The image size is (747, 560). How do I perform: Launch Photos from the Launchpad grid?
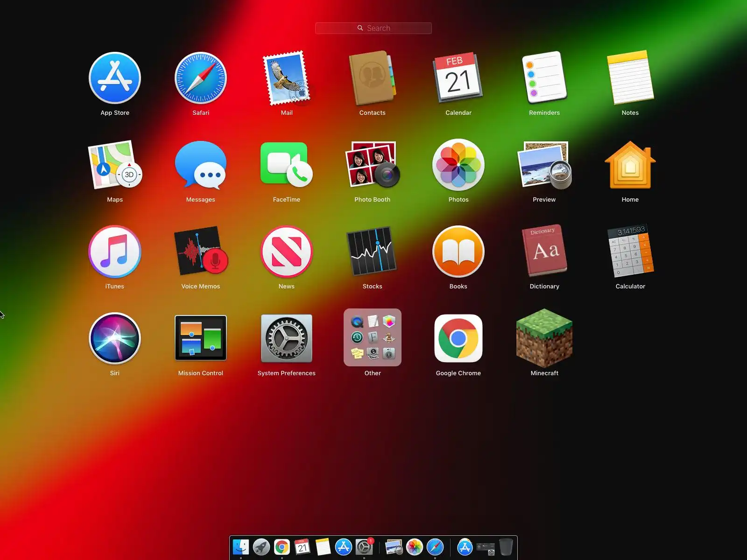pos(458,164)
